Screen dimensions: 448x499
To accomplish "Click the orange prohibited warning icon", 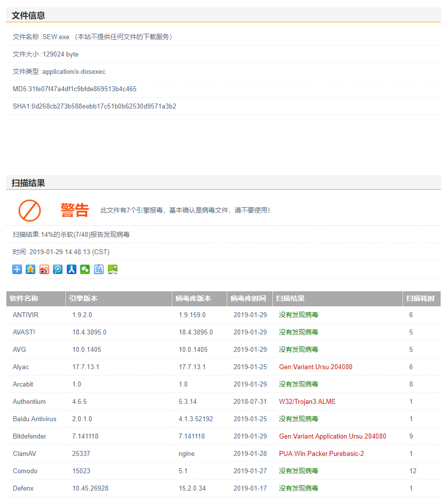I will tap(30, 211).
